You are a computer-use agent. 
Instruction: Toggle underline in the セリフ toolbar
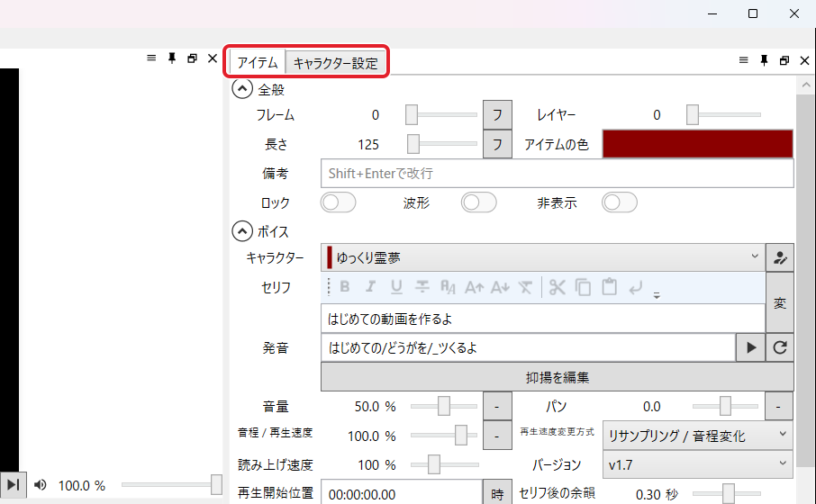(396, 286)
